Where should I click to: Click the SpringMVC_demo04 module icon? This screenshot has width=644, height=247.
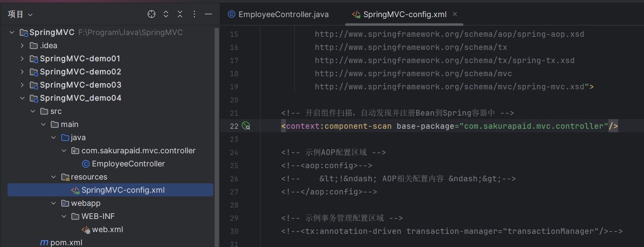34,98
